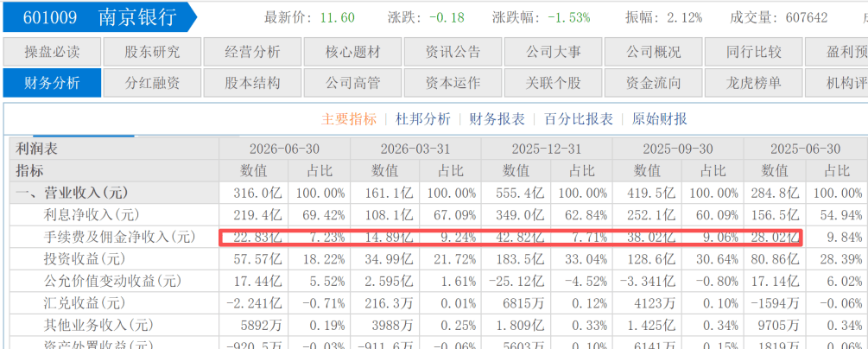The height and width of the screenshot is (349, 868).
Task: Open the 龙虎榜单 tab
Action: 753,83
